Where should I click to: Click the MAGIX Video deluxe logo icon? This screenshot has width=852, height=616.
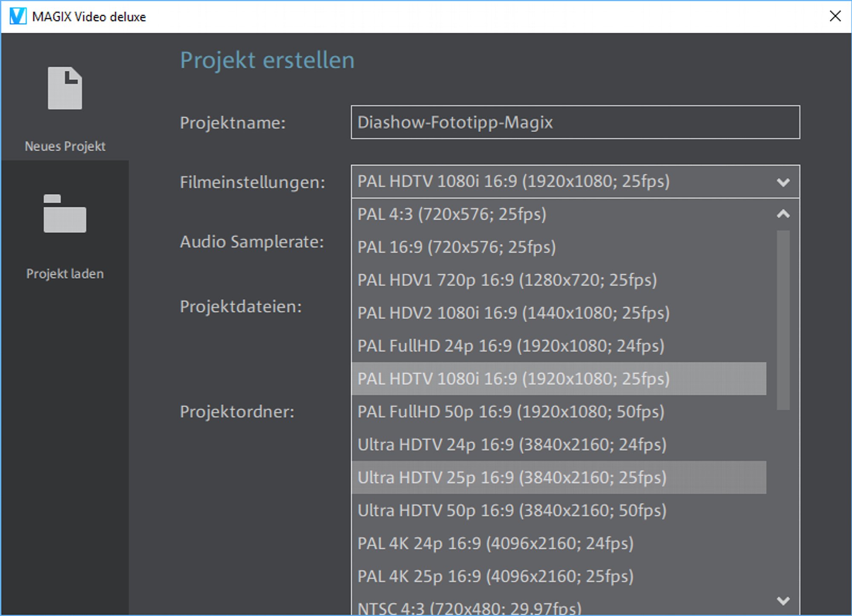(18, 17)
